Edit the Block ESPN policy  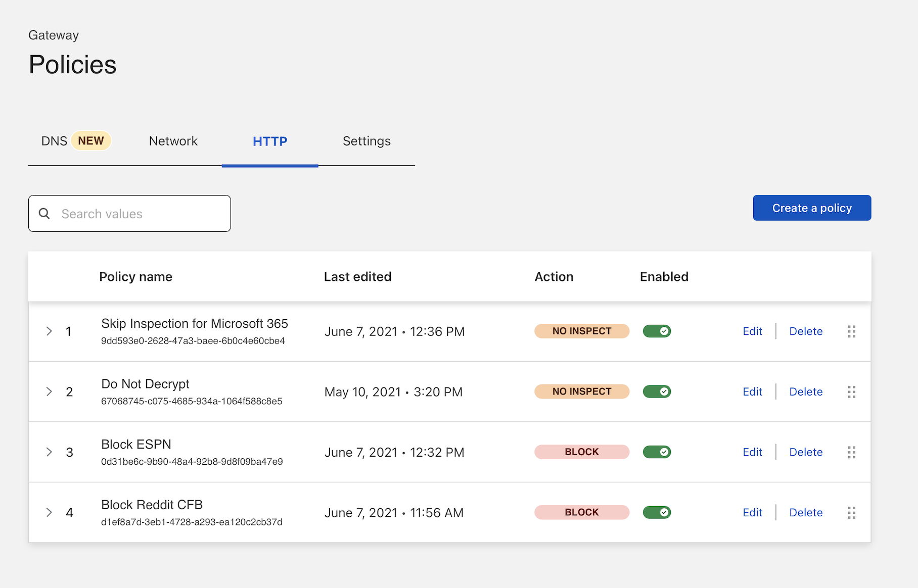[752, 452]
